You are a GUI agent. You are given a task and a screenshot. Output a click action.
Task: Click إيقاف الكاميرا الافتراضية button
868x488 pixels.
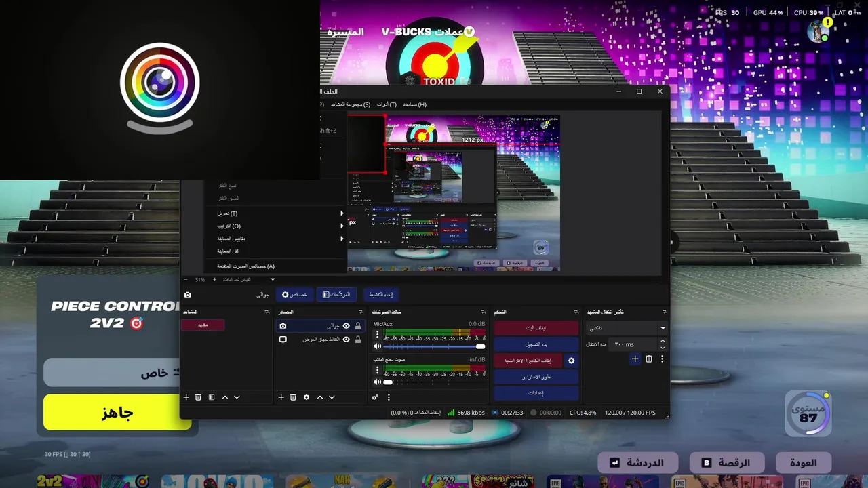click(x=528, y=361)
